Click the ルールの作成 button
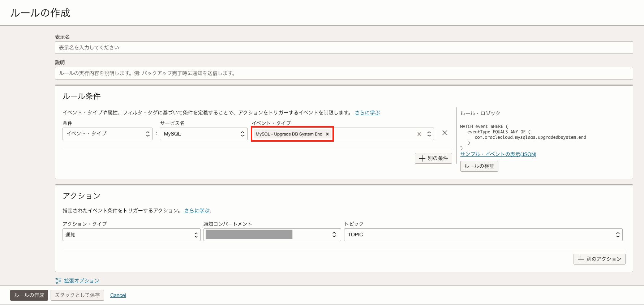Screen dimensions: 644x305 29,295
